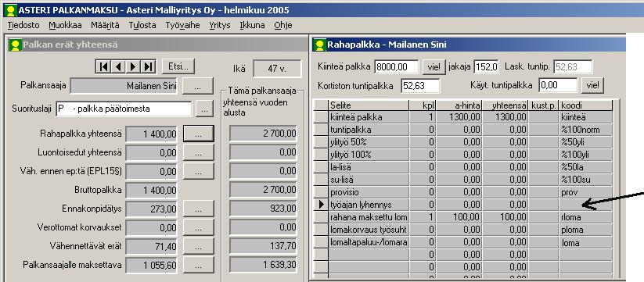Click year-to-date total 1 639,30
644x282 pixels.
[x=263, y=265]
